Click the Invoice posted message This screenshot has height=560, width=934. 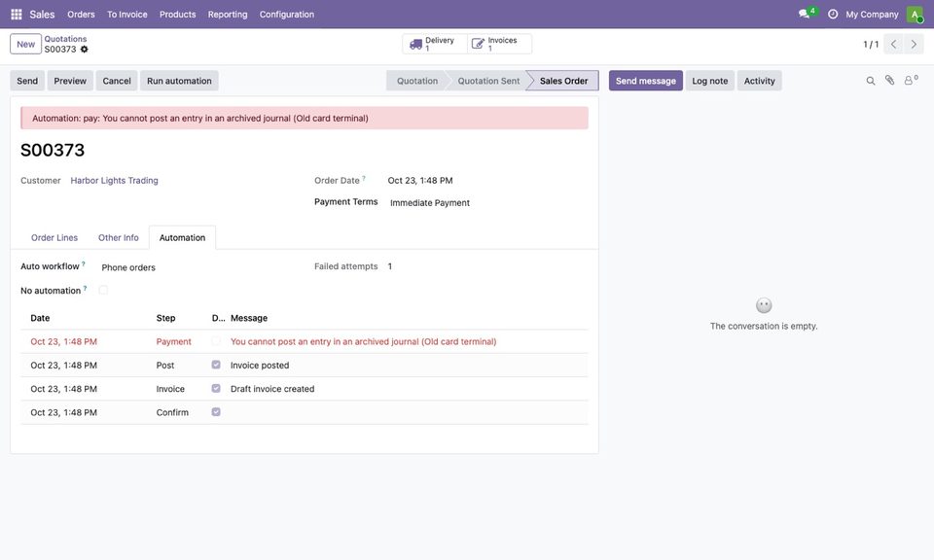tap(260, 366)
